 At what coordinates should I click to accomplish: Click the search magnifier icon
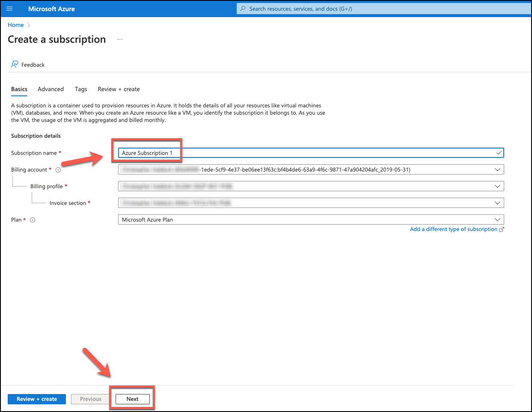pyautogui.click(x=243, y=9)
